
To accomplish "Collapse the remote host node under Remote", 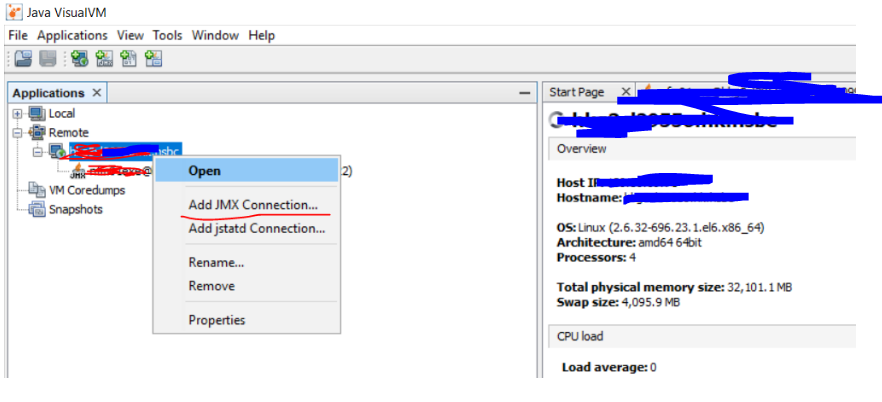I will (38, 152).
